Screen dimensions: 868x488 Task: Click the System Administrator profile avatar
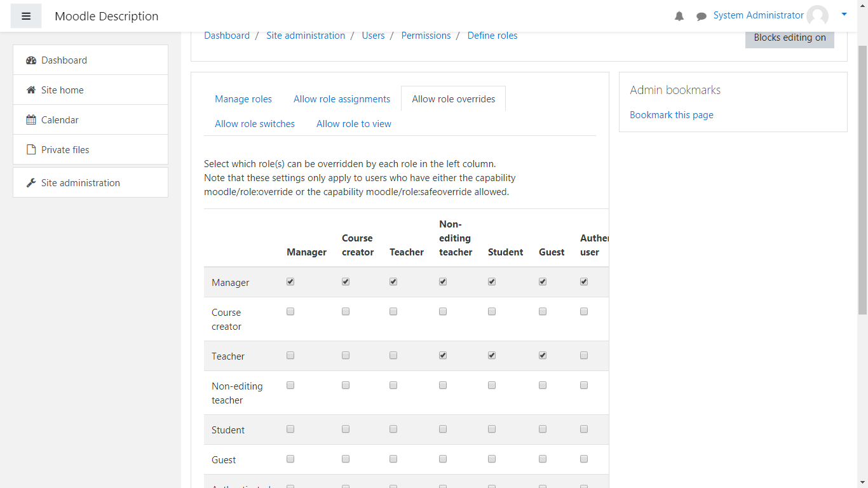coord(817,16)
